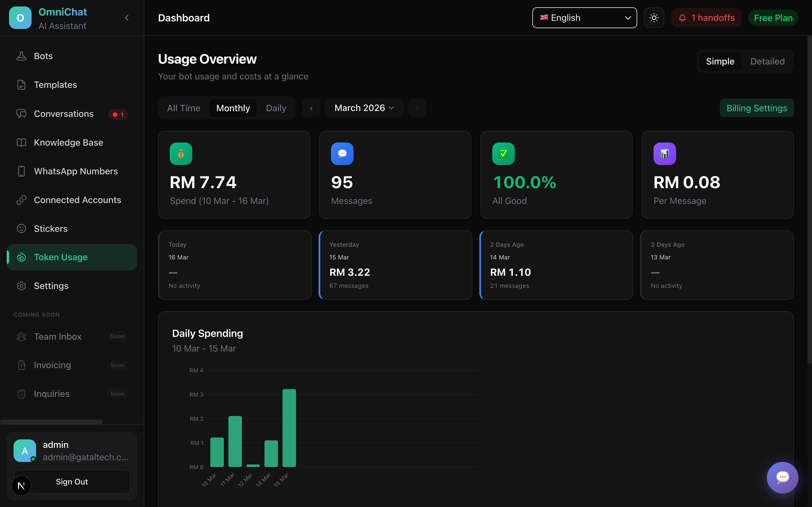Viewport: 812px width, 507px height.
Task: Open the March 2026 month picker
Action: 364,108
